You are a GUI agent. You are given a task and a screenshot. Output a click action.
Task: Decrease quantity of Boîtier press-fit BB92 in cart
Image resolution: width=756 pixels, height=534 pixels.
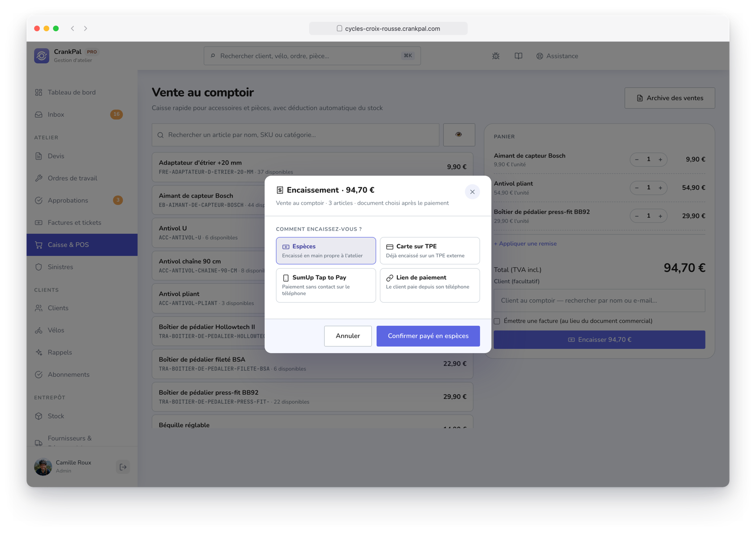tap(637, 216)
